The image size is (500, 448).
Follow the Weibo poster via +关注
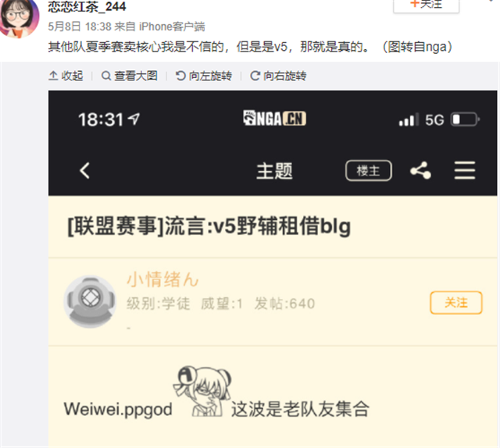pos(426,5)
